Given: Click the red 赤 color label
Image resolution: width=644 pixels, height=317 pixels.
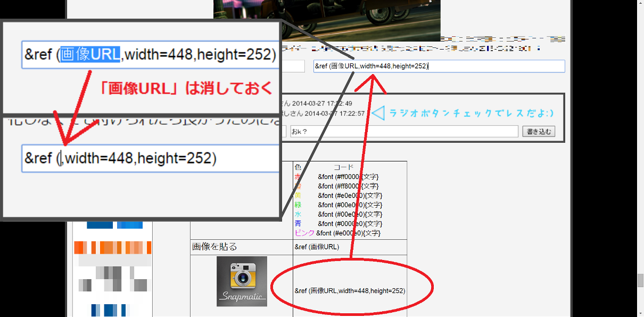Looking at the screenshot, I should tap(298, 176).
